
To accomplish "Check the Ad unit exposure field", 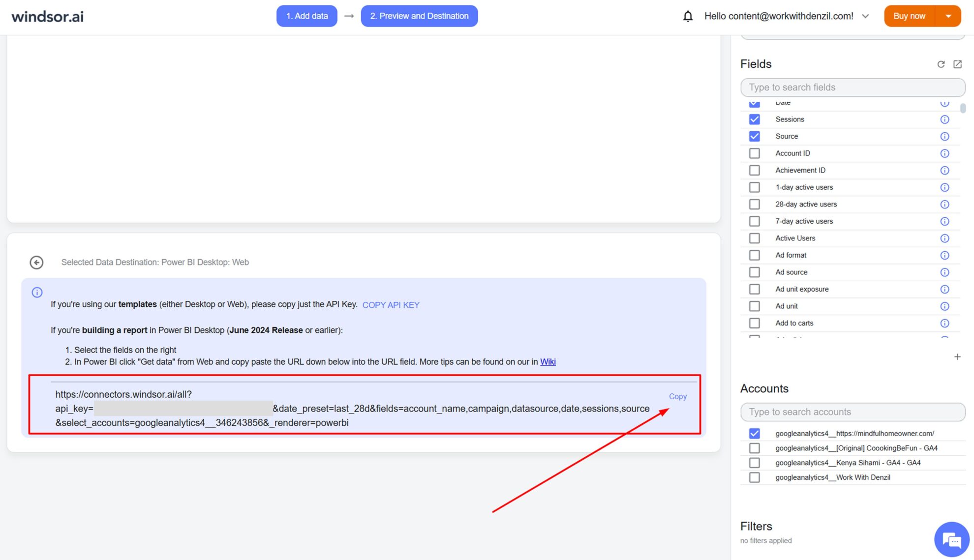I will click(x=754, y=289).
